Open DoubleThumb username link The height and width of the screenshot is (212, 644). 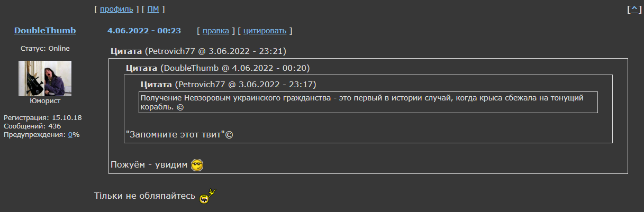[x=45, y=31]
